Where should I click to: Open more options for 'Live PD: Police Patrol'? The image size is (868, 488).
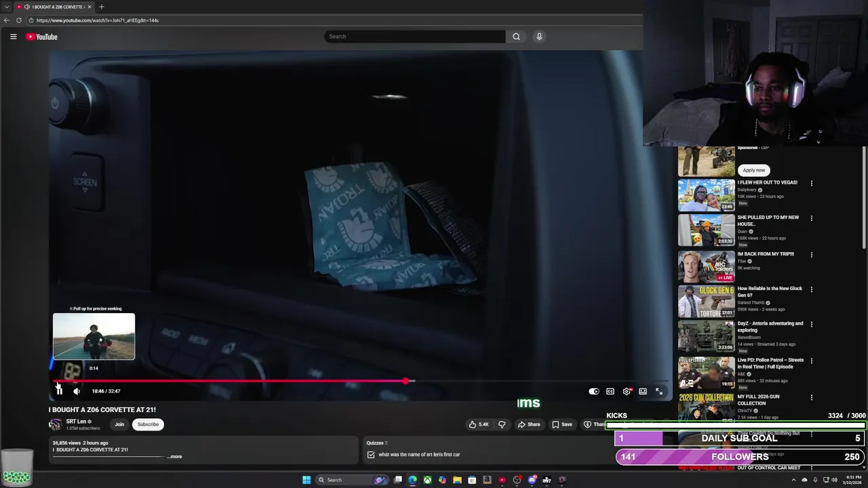(x=811, y=361)
